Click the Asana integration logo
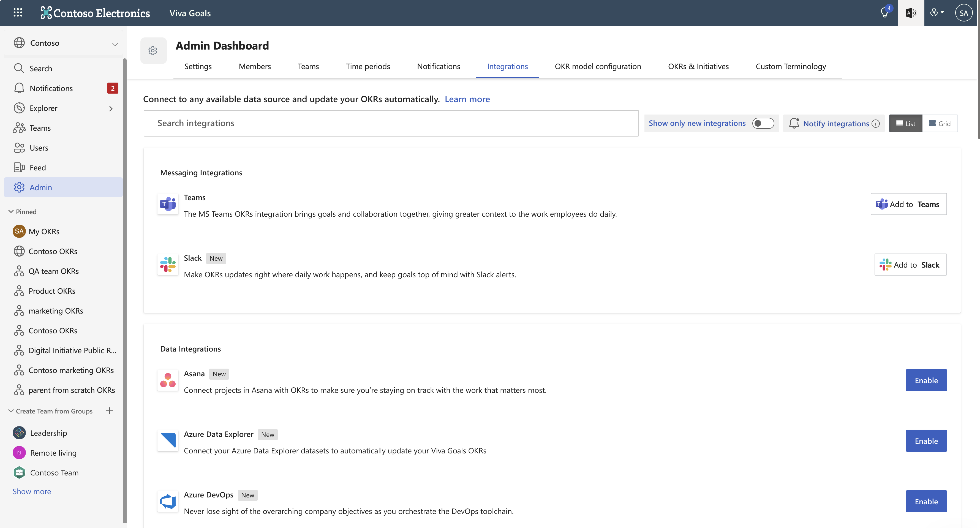 [x=168, y=380]
